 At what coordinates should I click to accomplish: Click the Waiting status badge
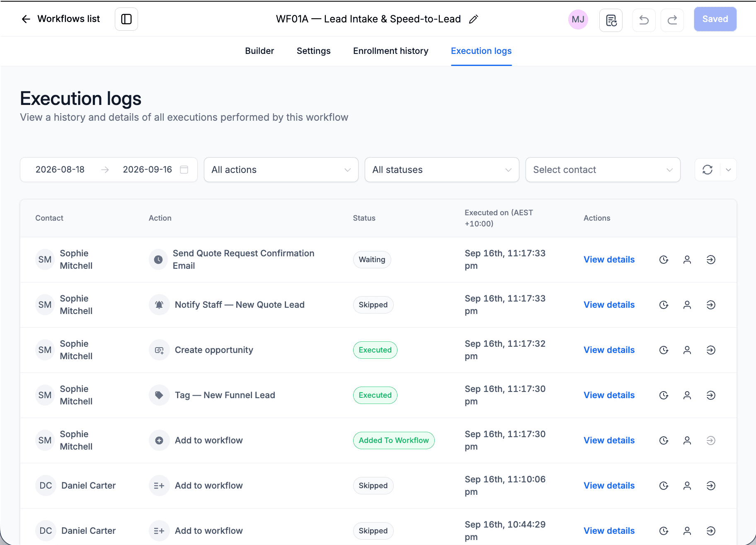(372, 260)
